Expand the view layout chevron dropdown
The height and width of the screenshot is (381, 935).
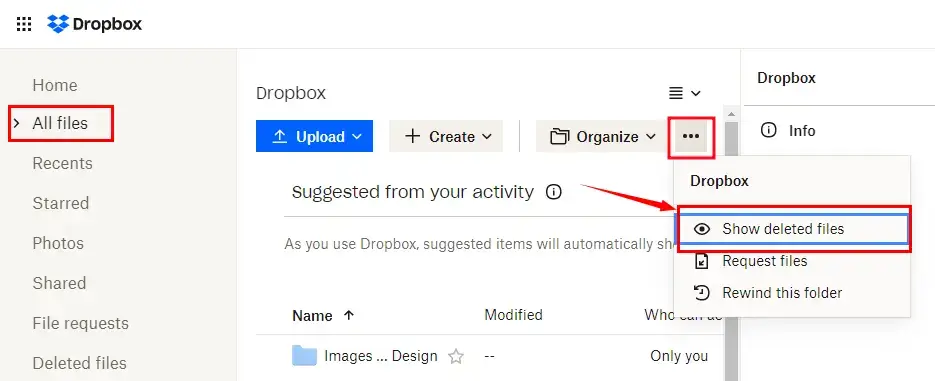coord(695,94)
